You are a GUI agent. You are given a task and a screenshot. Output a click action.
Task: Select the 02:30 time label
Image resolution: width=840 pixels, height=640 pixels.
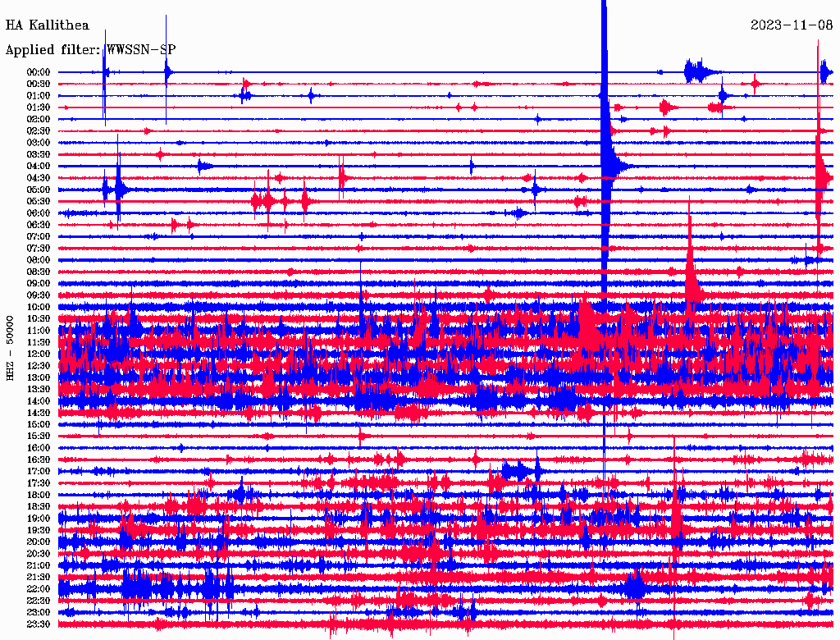[39, 130]
